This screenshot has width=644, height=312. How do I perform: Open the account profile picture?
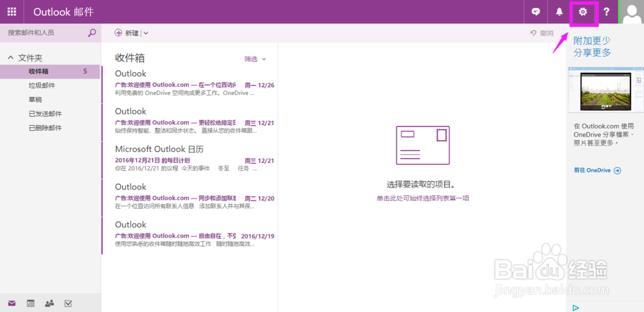tap(632, 12)
